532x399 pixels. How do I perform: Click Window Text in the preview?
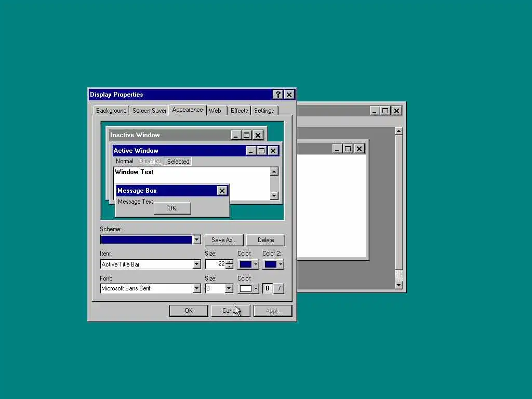click(134, 172)
